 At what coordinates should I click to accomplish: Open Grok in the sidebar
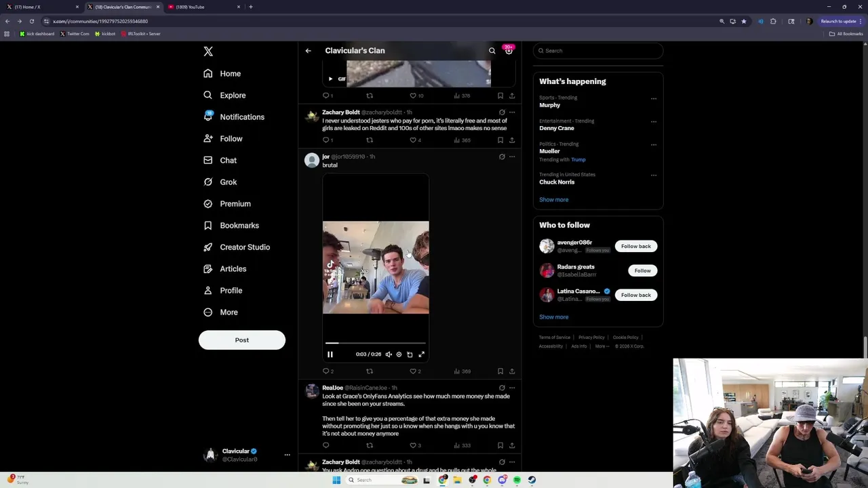click(220, 182)
